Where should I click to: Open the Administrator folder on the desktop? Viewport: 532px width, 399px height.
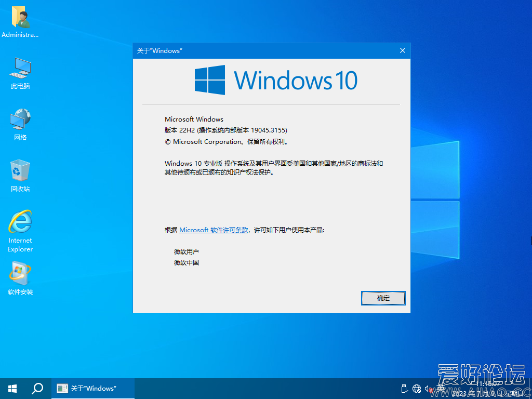[20, 21]
